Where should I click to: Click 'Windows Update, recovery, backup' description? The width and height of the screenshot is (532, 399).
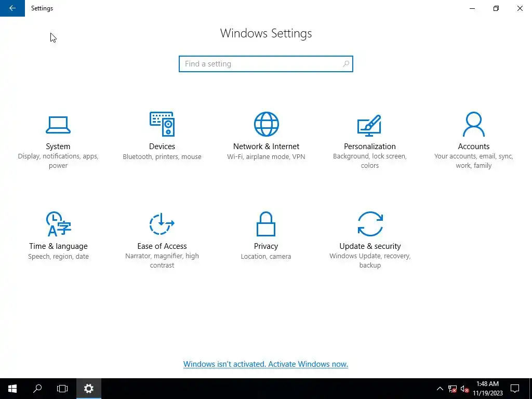point(370,261)
